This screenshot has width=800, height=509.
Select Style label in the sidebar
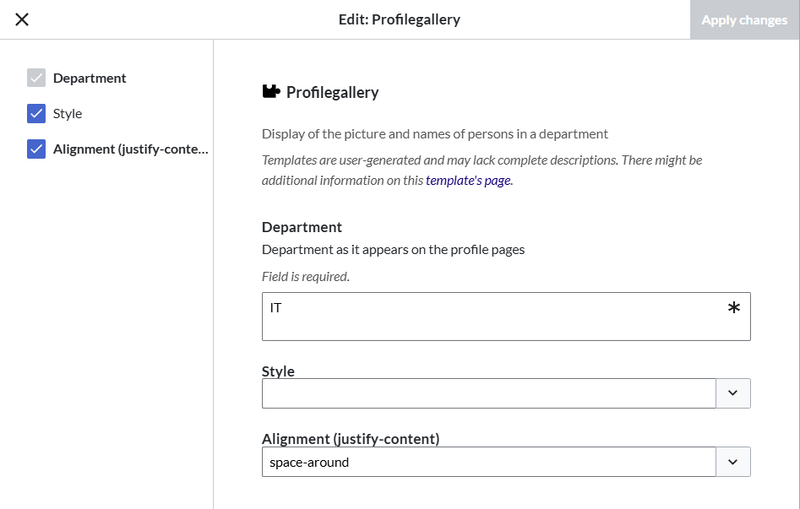67,113
